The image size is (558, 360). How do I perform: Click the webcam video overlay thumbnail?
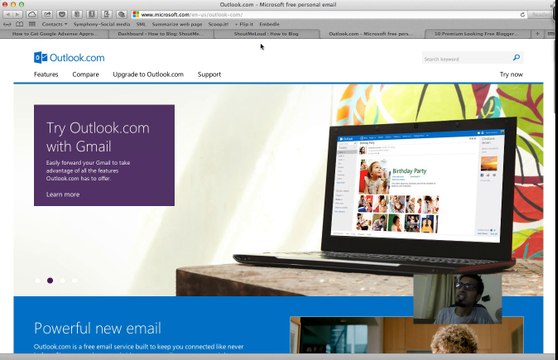point(458,298)
